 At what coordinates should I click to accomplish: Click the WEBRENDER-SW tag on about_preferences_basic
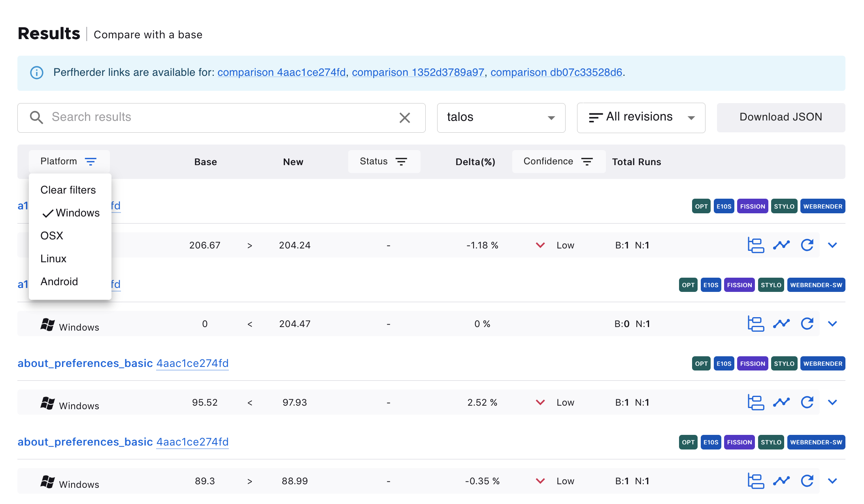point(816,442)
